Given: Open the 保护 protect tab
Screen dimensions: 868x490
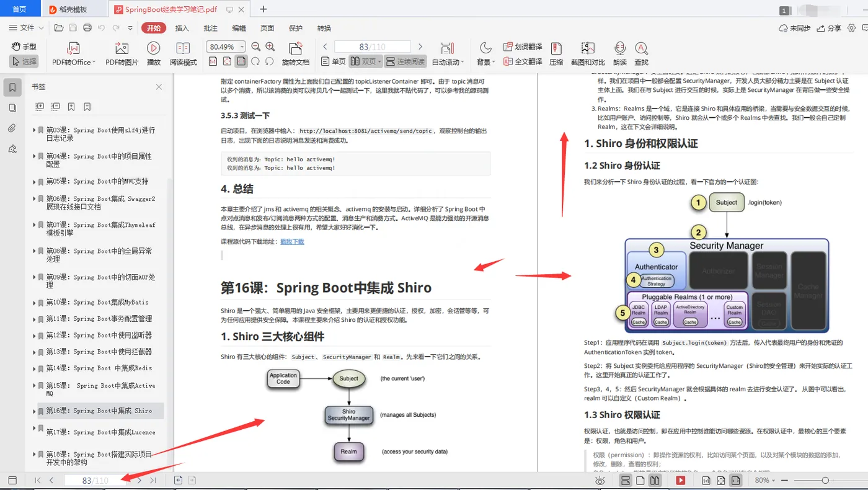Looking at the screenshot, I should (x=296, y=28).
